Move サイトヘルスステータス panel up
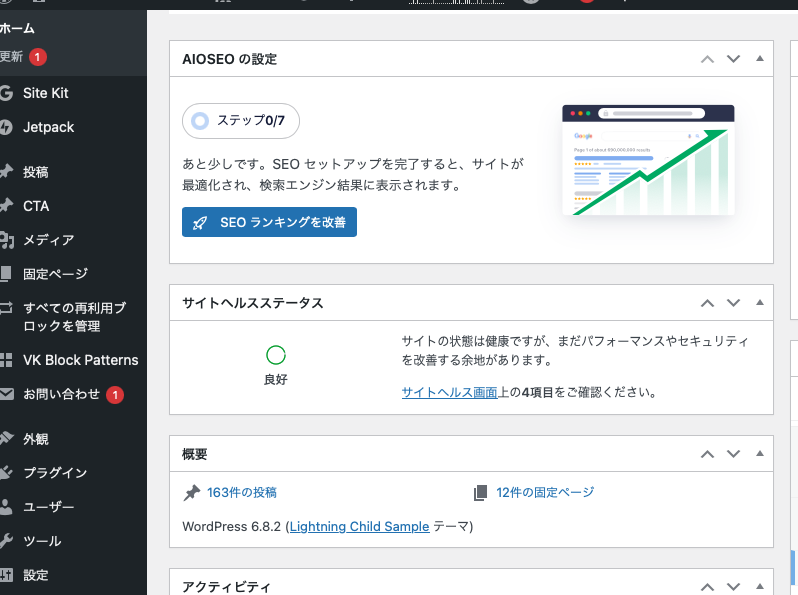Viewport: 798px width, 595px height. coord(707,303)
